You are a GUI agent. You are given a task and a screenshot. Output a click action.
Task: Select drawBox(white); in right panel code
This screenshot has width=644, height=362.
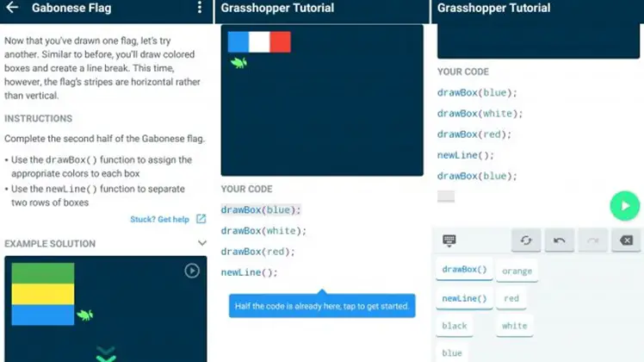[480, 114]
